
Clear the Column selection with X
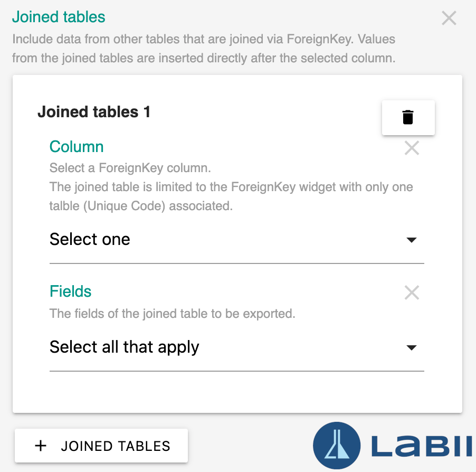(x=412, y=148)
